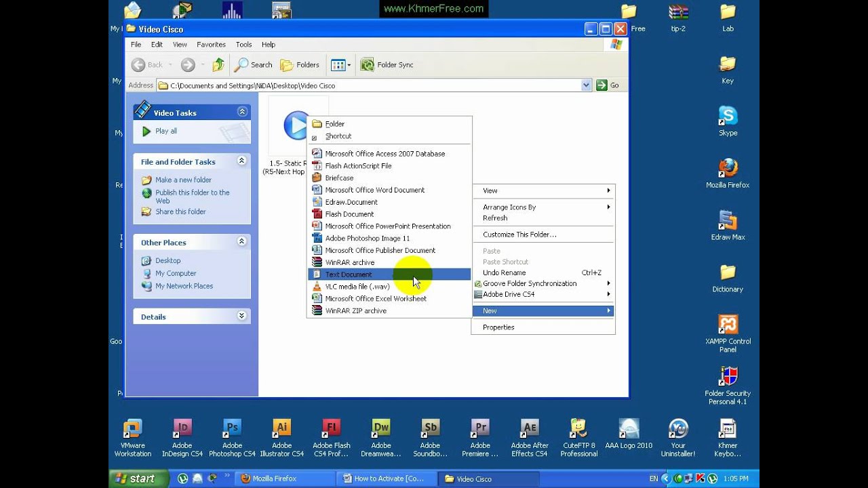Viewport: 868px width, 488px height.
Task: Open Desktop in Other Places
Action: pos(167,260)
